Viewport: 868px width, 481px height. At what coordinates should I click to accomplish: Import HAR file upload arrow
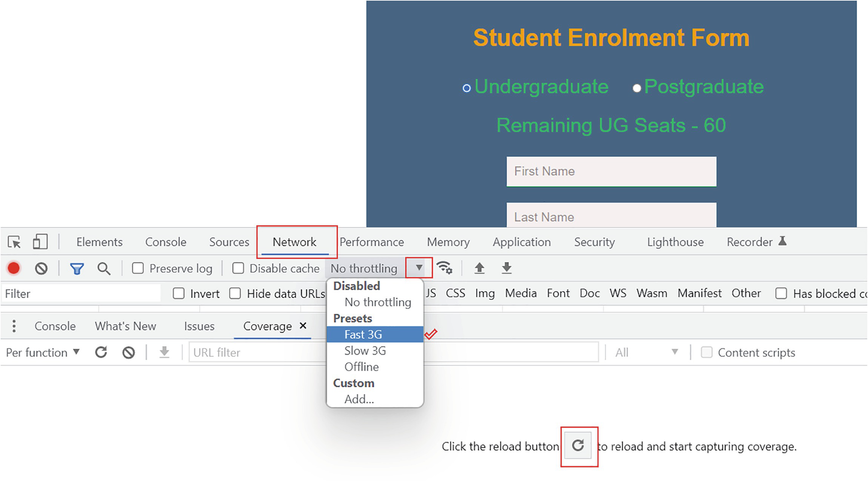[479, 268]
